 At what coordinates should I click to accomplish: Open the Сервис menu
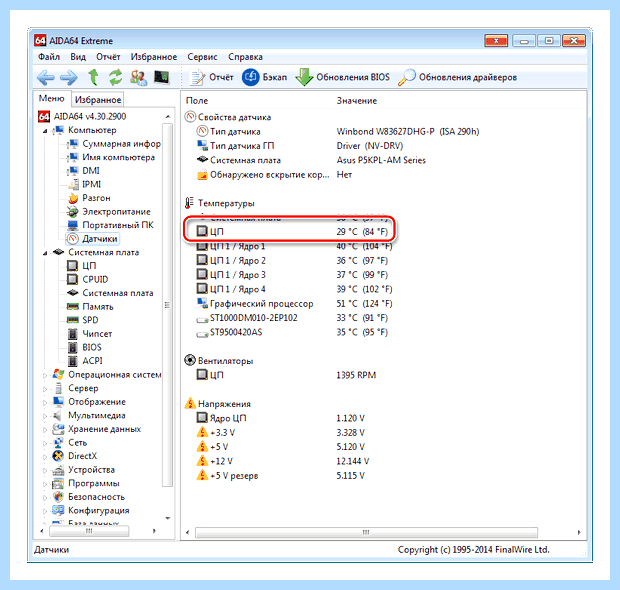click(202, 57)
